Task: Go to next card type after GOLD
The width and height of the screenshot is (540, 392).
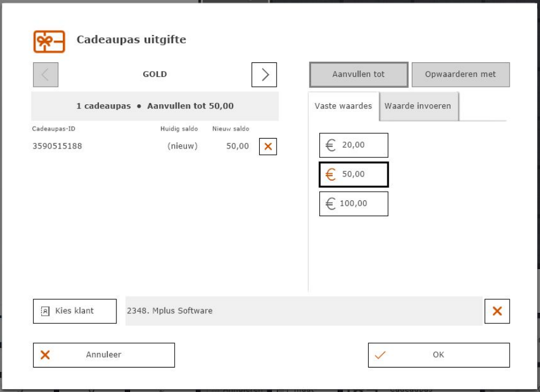Action: click(x=264, y=75)
